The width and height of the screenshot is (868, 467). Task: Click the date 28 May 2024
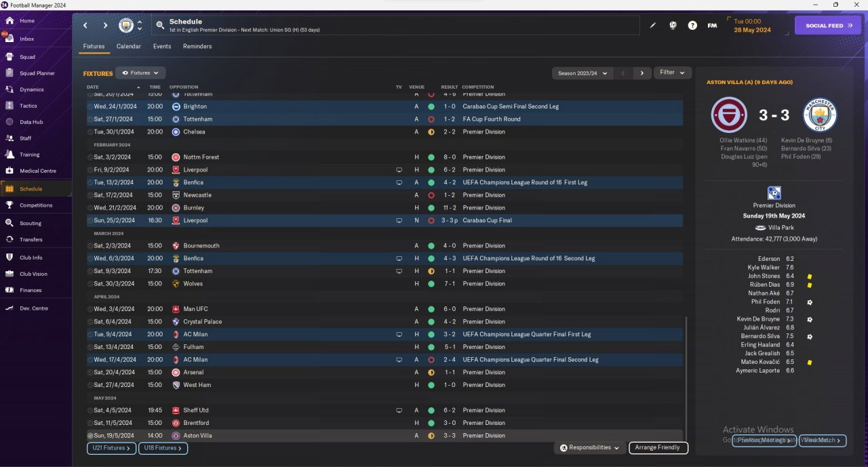752,31
